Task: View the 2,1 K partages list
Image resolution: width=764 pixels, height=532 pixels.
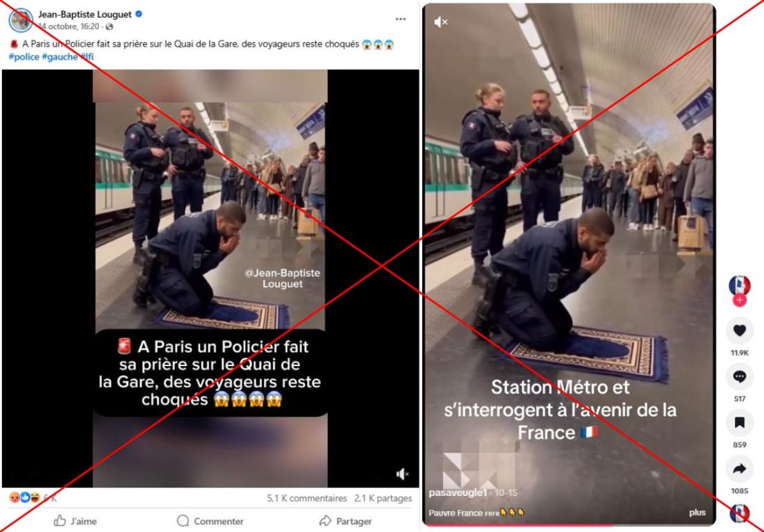Action: coord(383,499)
